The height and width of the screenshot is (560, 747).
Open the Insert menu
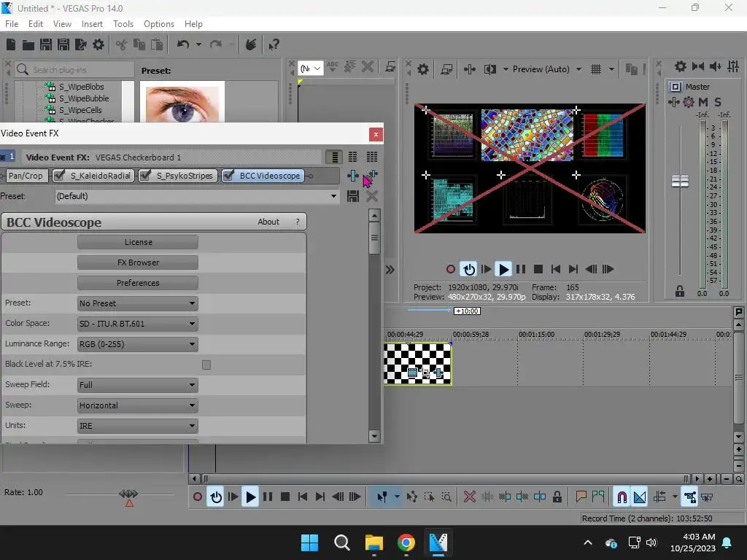92,24
